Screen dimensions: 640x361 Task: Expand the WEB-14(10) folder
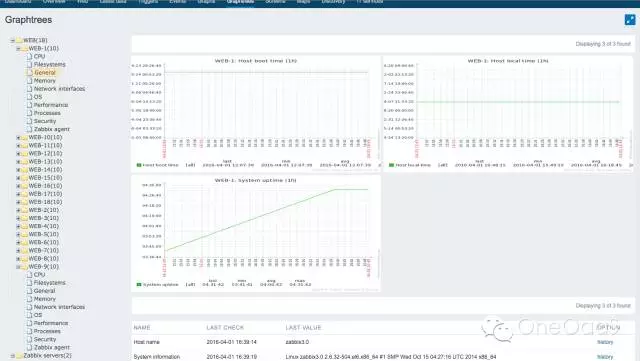(x=18, y=170)
